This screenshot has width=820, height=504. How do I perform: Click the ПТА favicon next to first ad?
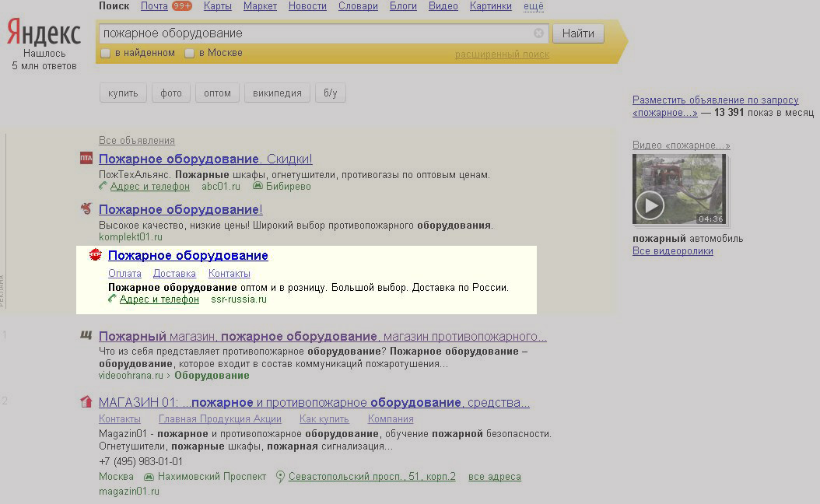[x=86, y=158]
